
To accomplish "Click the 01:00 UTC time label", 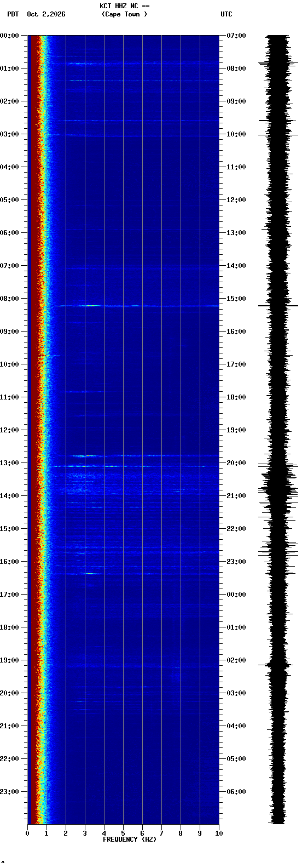I will click(x=236, y=627).
